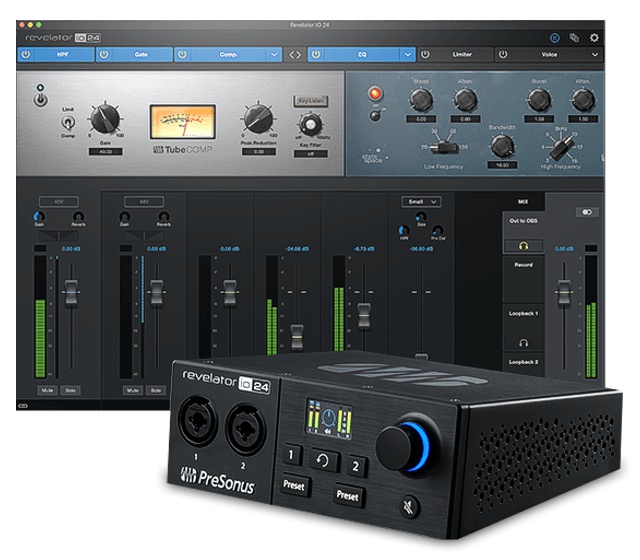Select the Out to OBS mix
The width and height of the screenshot is (640, 560).
coord(523,221)
